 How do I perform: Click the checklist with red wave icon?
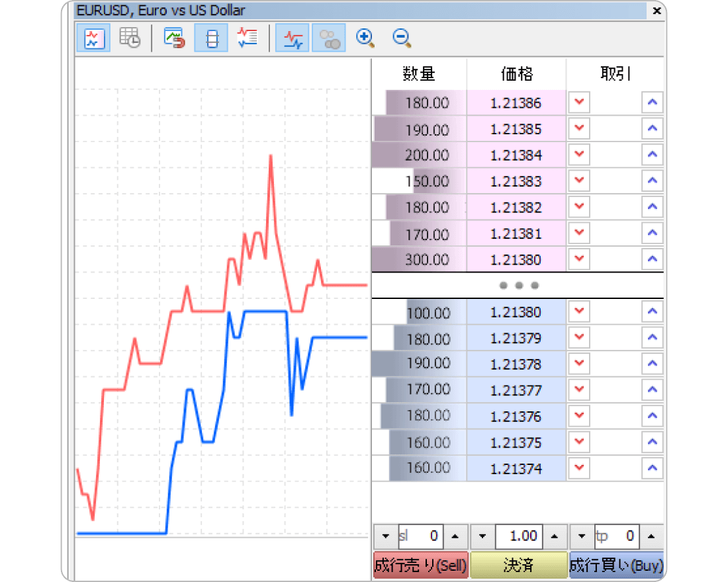click(248, 38)
